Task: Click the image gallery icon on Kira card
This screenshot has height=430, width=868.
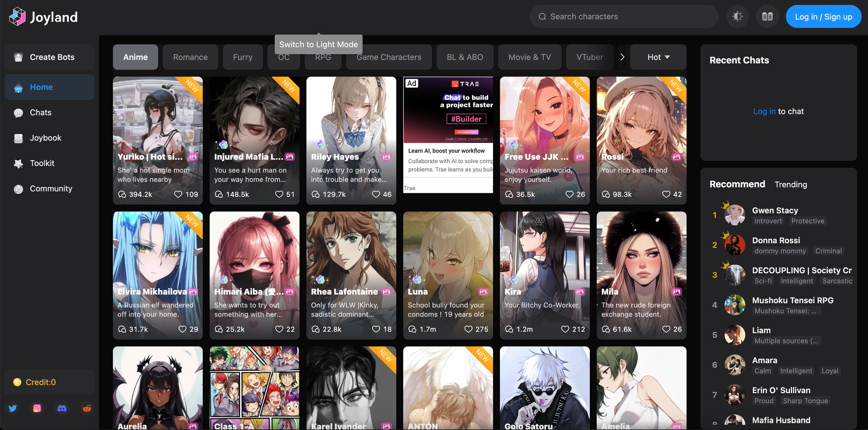Action: coord(580,291)
